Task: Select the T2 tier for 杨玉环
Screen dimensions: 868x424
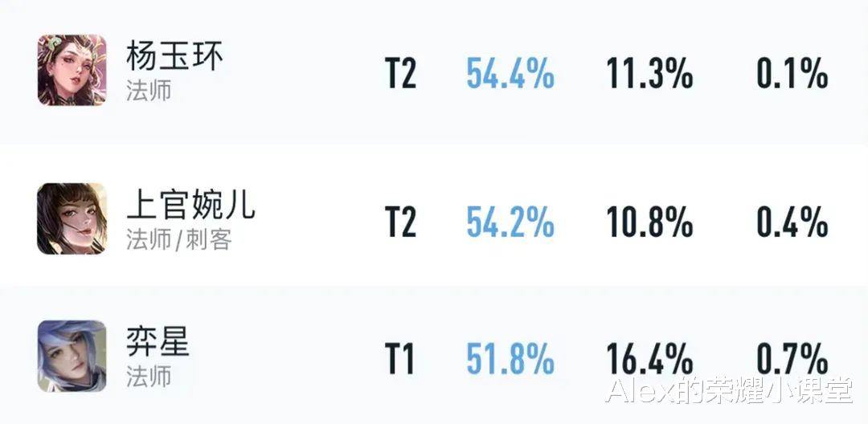Action: (x=400, y=74)
